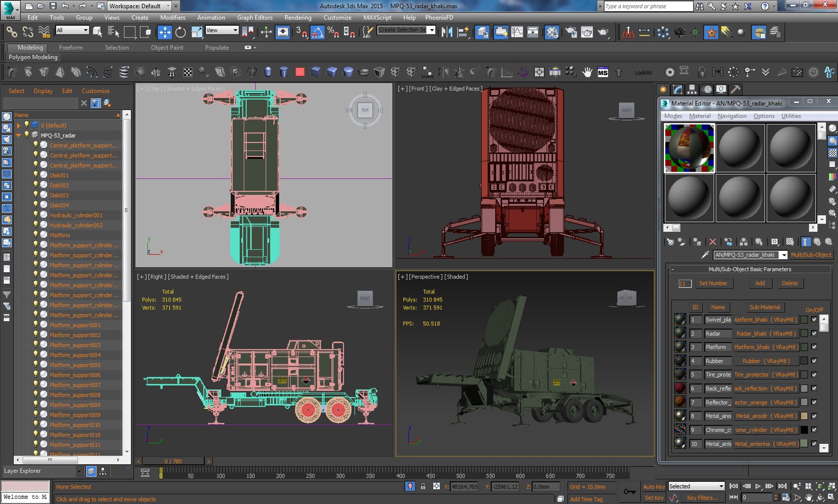Click color swatch of Metal_anodir sub-material
Screen dimensions: 838x504
pos(804,416)
